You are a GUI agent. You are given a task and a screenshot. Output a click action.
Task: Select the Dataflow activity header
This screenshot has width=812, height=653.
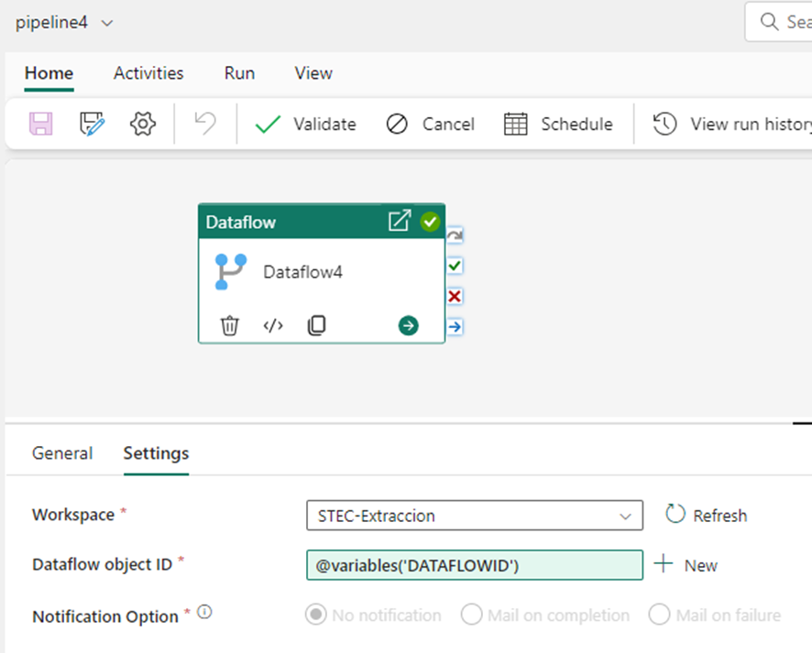321,222
